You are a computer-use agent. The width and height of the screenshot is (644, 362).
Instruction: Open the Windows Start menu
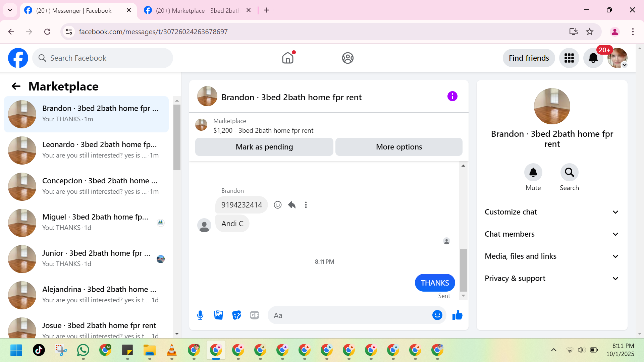16,350
